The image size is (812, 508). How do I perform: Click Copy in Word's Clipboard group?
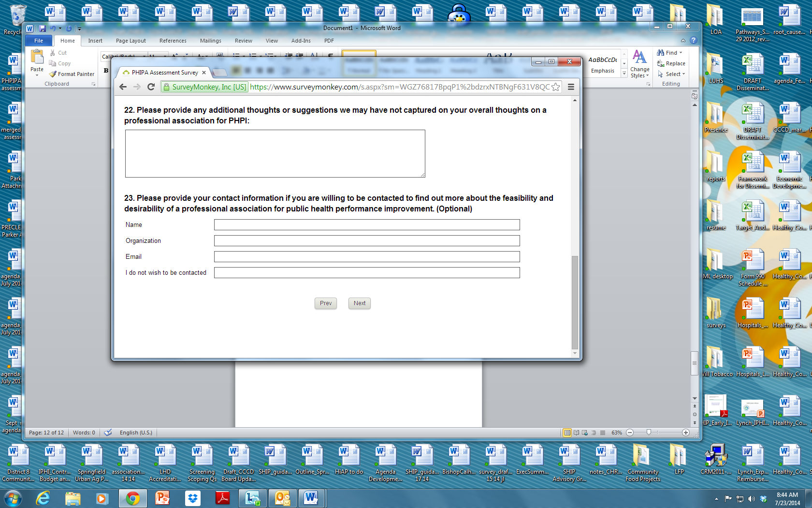point(60,63)
